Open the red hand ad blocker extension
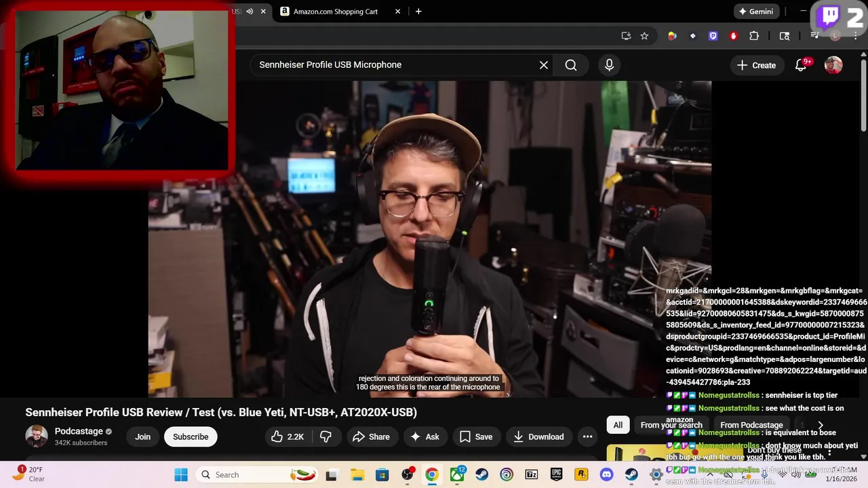 (x=733, y=36)
